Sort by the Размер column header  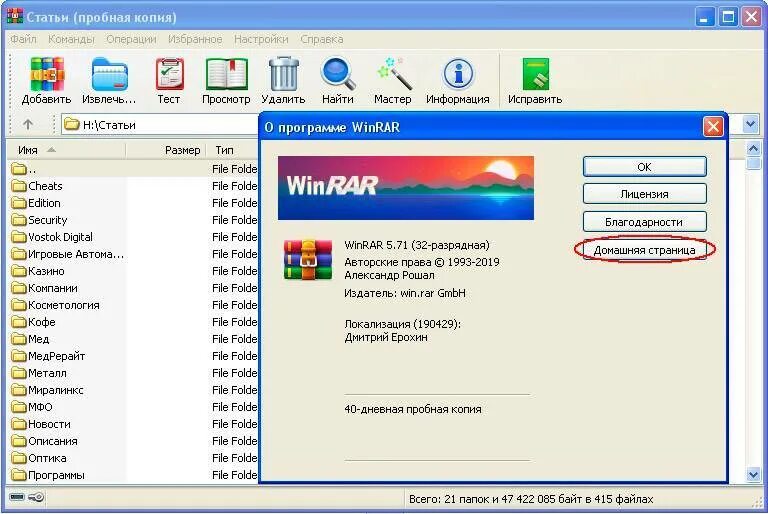click(x=167, y=150)
